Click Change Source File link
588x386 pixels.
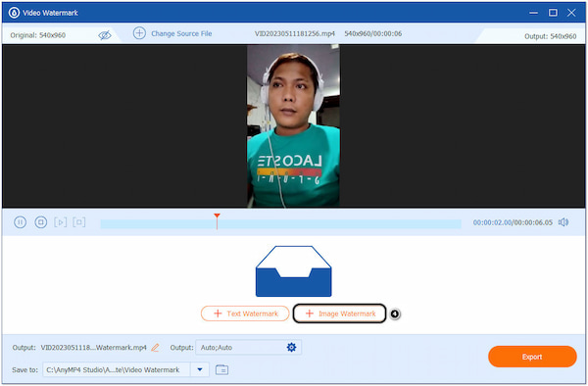(x=181, y=33)
